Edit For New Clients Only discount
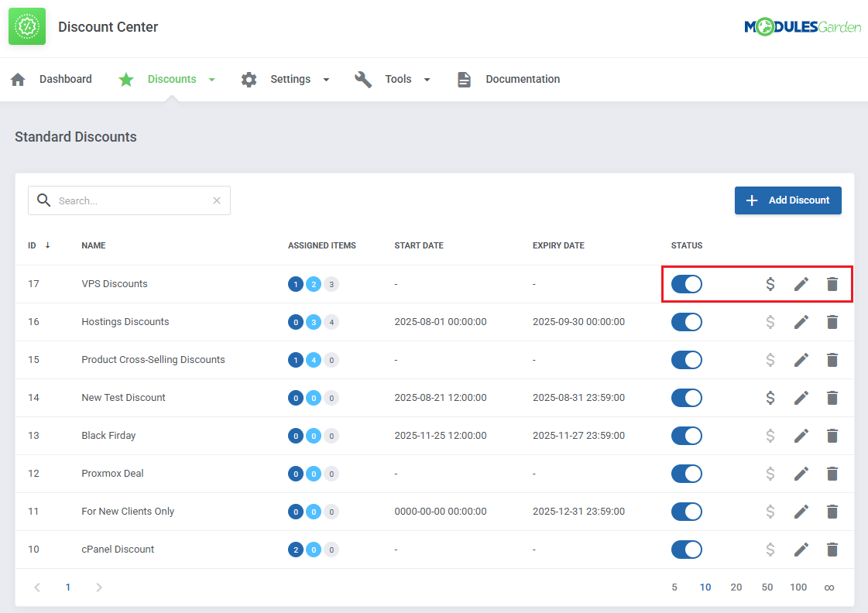This screenshot has width=868, height=613. point(801,512)
